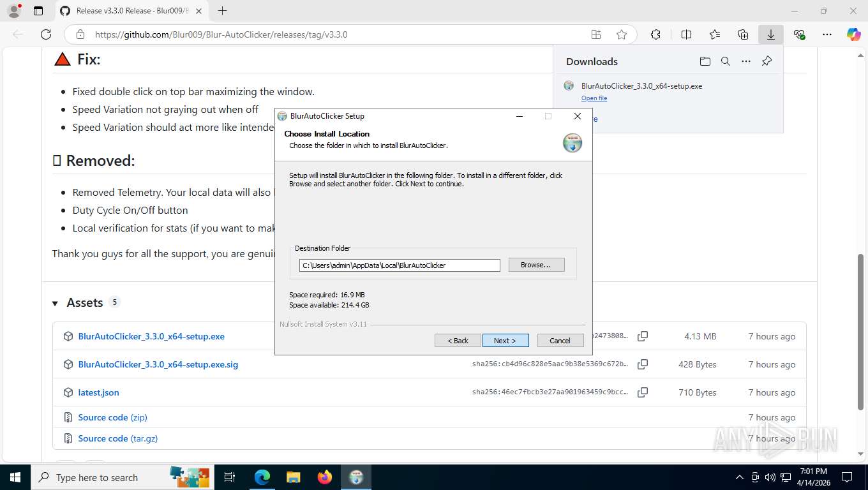Collapse the Assets section

tap(56, 303)
